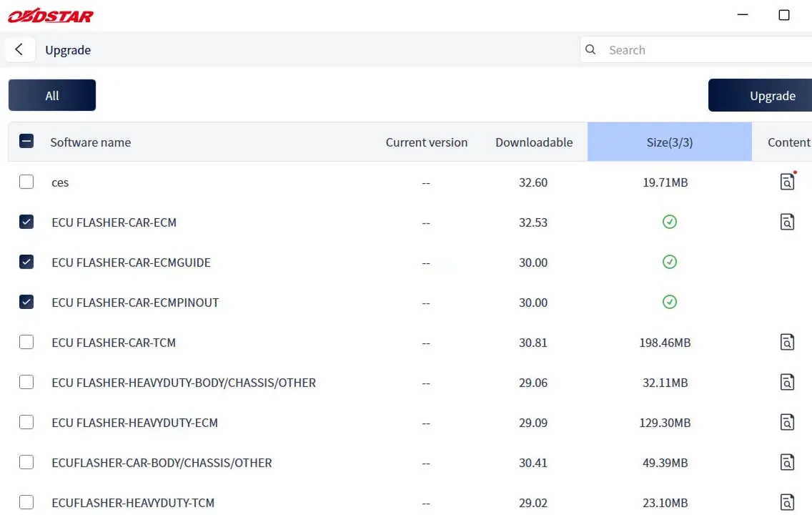Viewport: 812px width, 515px height.
Task: Click the 23.10MB size value
Action: 665,503
